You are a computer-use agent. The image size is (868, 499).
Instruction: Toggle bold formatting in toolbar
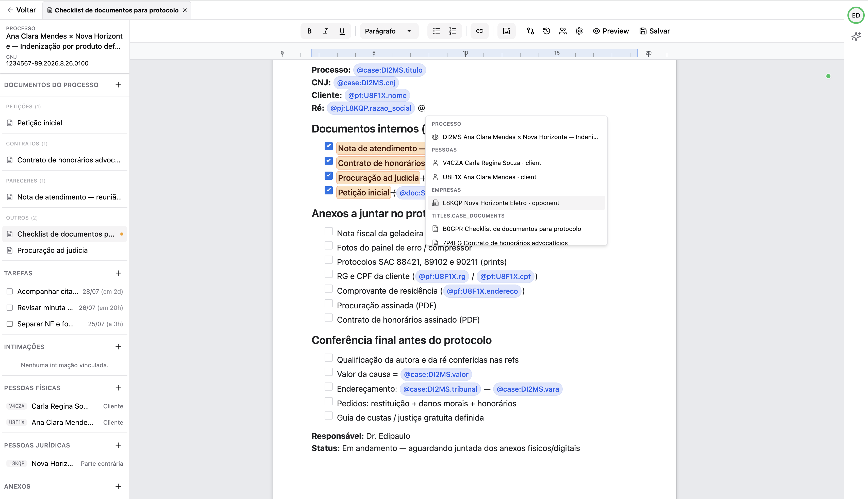[x=309, y=31]
